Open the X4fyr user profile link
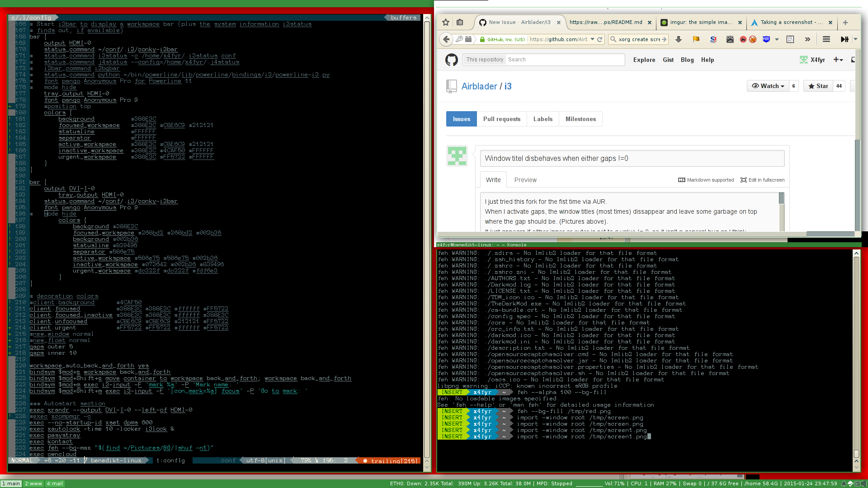 812,60
